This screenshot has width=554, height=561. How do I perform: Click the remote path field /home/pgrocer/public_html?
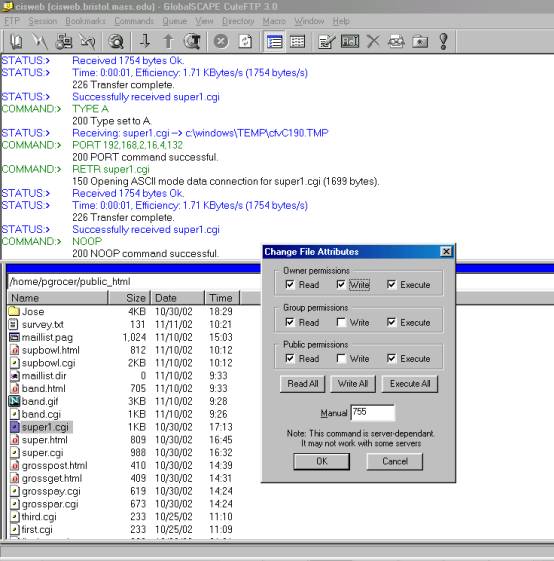tap(133, 282)
